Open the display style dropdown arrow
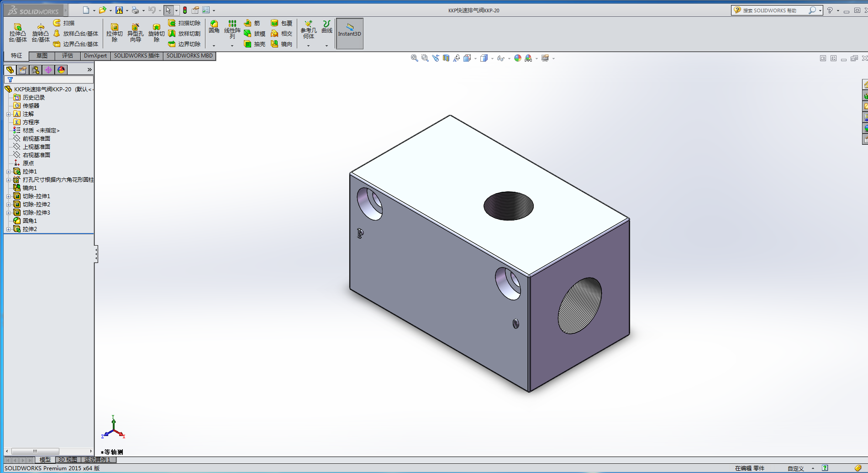 tap(492, 58)
